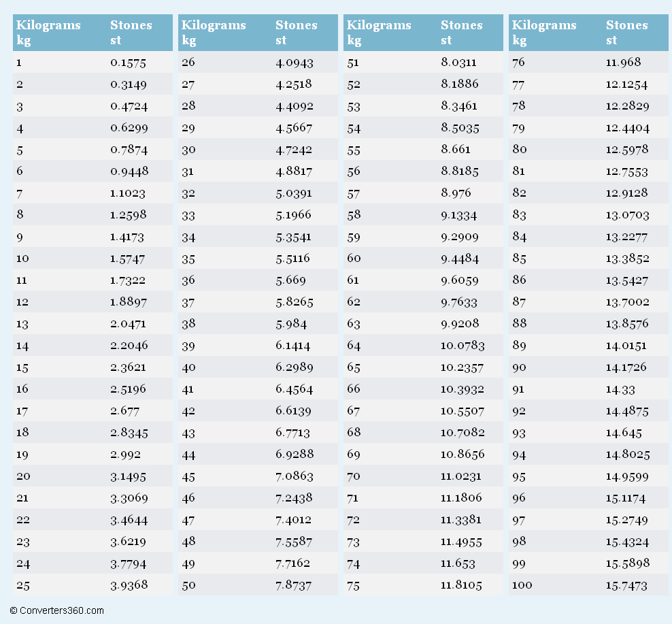This screenshot has width=672, height=624.
Task: Select the 9.4484 stones cell
Action: pos(459,259)
